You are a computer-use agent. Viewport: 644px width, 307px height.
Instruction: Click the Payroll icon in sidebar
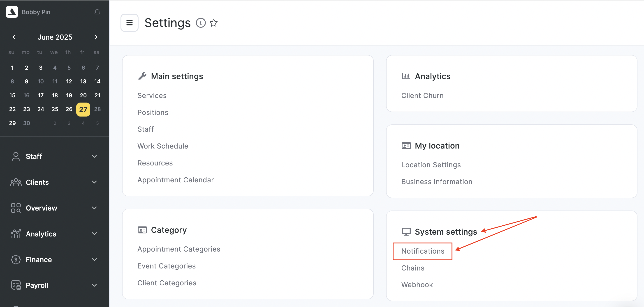16,285
